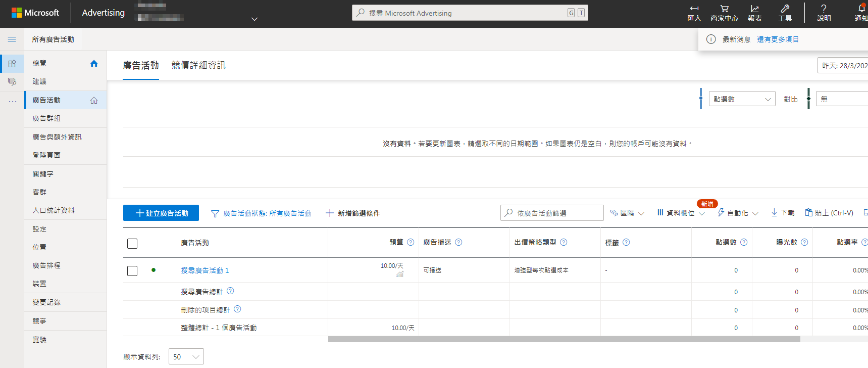
Task: Select 關鍵字 in the left sidebar
Action: tap(43, 174)
